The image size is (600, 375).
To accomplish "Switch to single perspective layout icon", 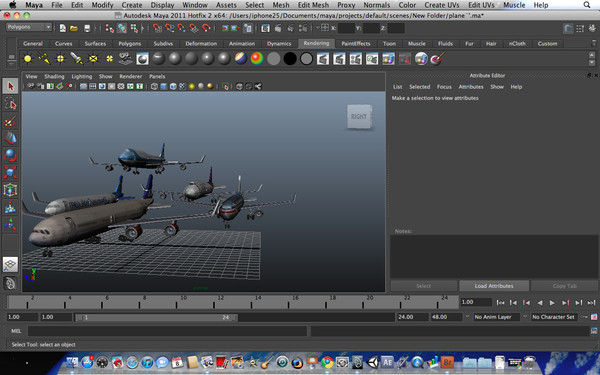I will 10,264.
